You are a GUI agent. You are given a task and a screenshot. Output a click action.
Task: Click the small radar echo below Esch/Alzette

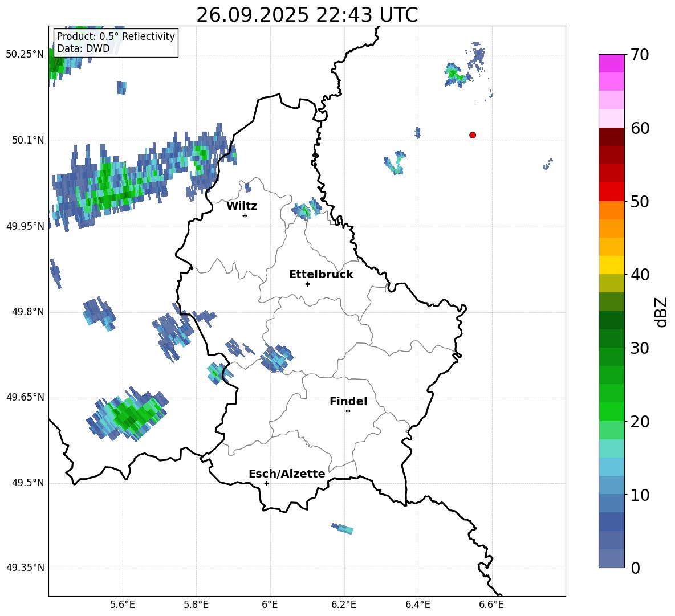pyautogui.click(x=342, y=529)
